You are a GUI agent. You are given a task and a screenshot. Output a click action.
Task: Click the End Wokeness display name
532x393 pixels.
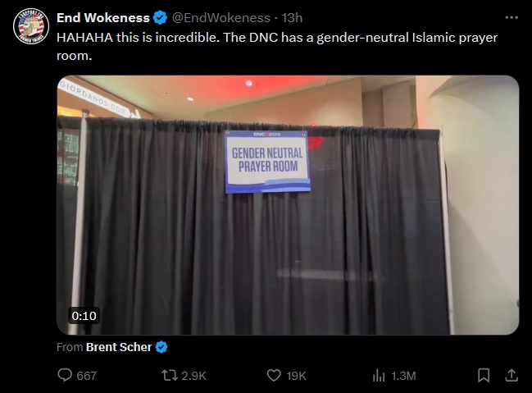tap(103, 18)
